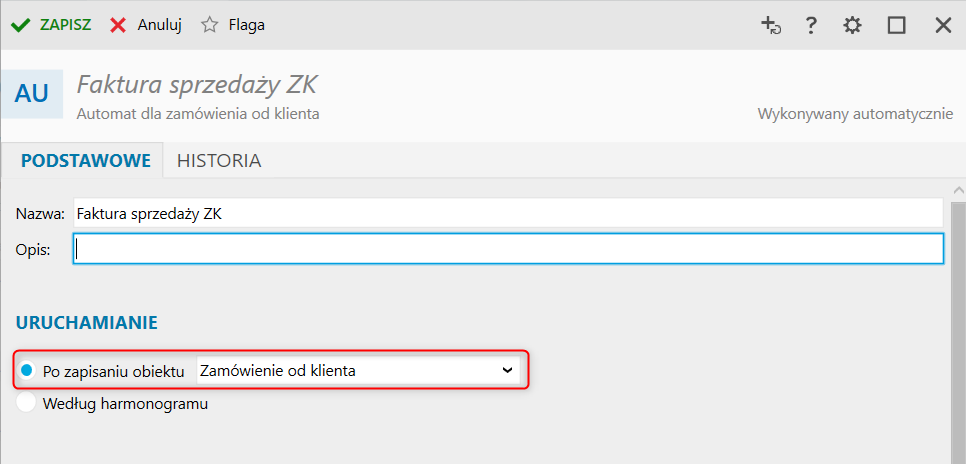The image size is (966, 464).
Task: Click the Flaga star icon
Action: (x=210, y=25)
